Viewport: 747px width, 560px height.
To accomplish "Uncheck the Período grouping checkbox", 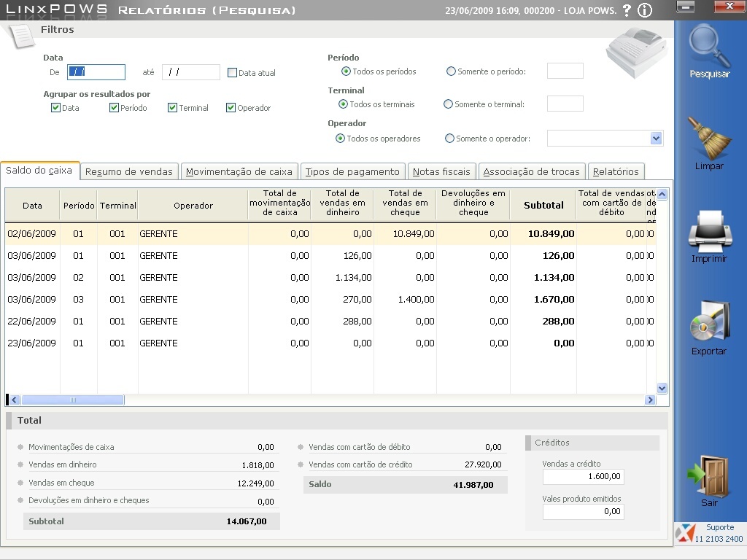I will 115,108.
